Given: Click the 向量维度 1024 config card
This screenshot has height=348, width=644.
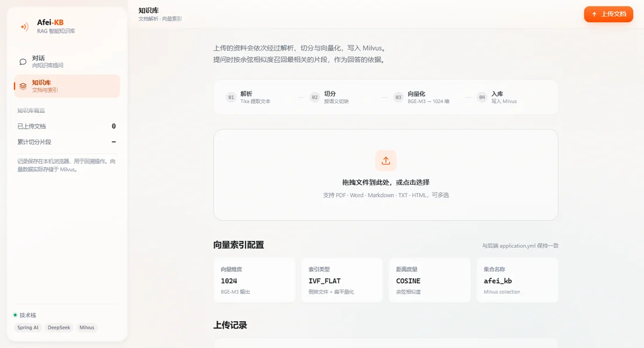Looking at the screenshot, I should point(254,280).
